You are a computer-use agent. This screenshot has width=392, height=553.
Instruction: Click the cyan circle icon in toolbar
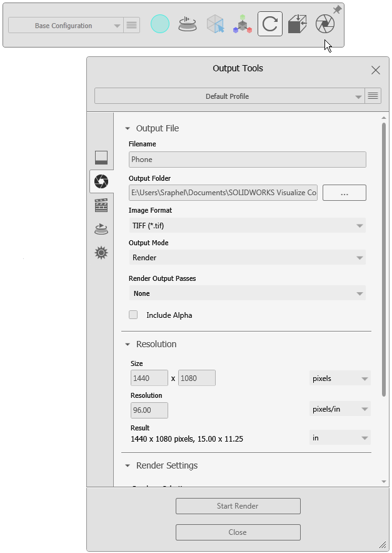pos(161,24)
